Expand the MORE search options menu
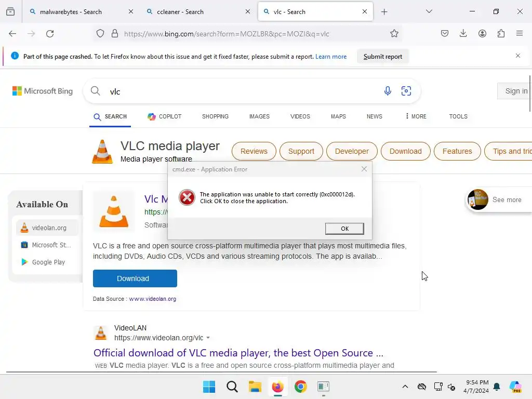The height and width of the screenshot is (399, 532). 416,116
